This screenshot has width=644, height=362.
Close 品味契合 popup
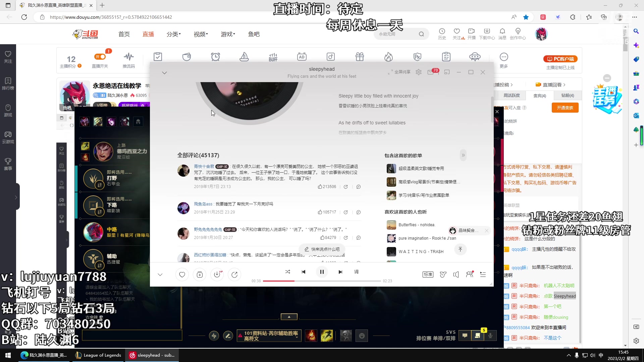(487, 231)
